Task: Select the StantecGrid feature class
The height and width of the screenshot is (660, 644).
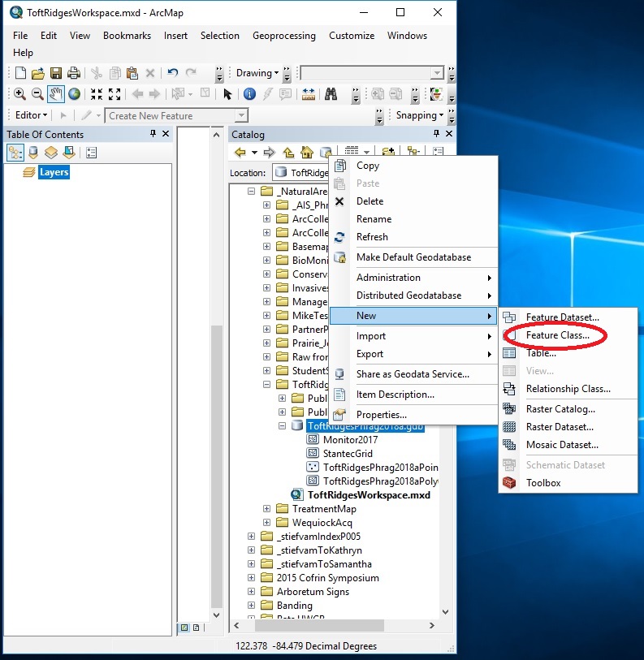Action: click(348, 454)
